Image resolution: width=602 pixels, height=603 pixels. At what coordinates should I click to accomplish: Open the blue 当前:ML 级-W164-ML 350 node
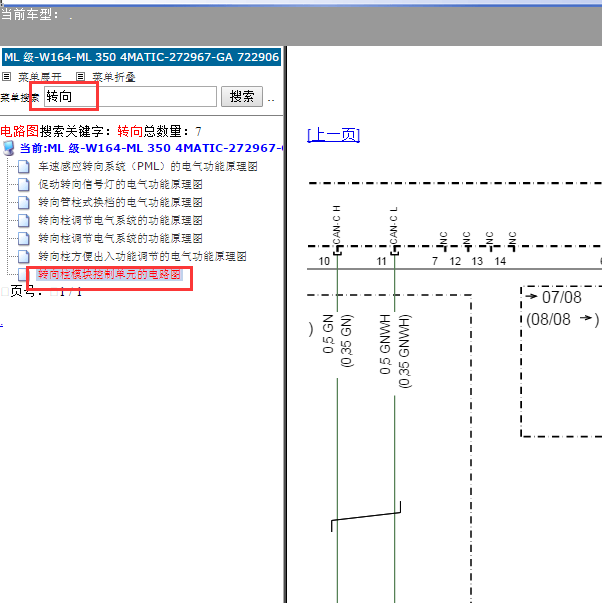pyautogui.click(x=152, y=148)
